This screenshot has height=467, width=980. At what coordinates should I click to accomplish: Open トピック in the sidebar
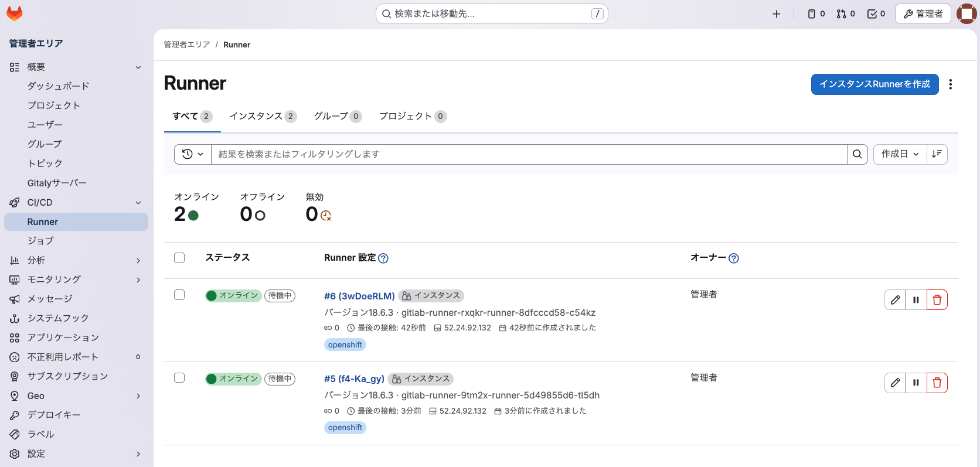click(76, 163)
